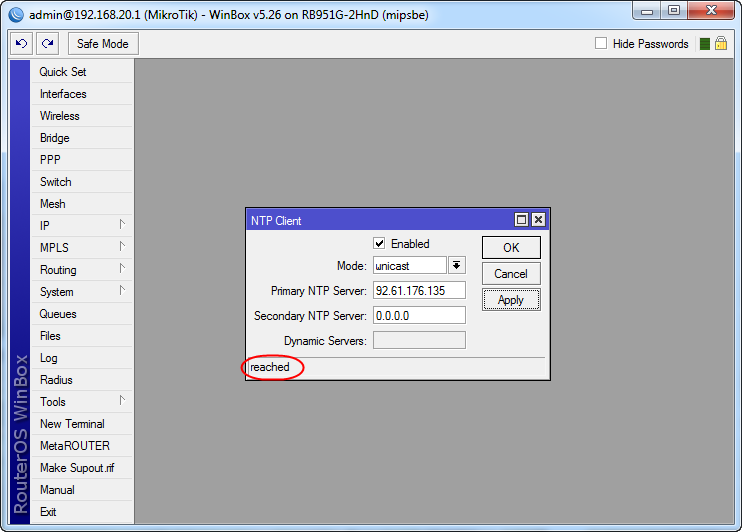The height and width of the screenshot is (532, 742).
Task: Open Interfaces menu item
Action: [x=81, y=94]
